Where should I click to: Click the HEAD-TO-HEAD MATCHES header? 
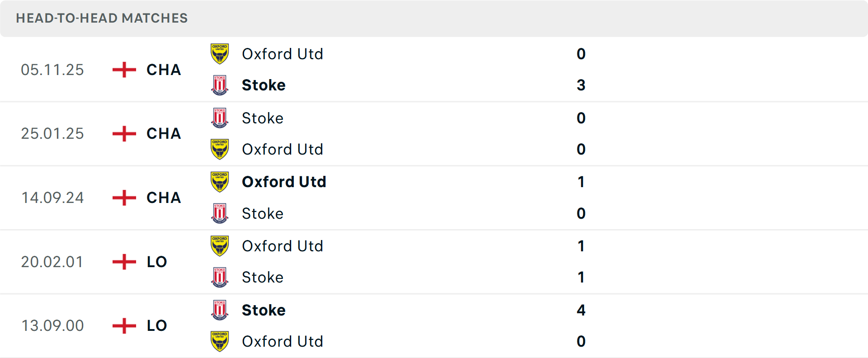tap(101, 18)
